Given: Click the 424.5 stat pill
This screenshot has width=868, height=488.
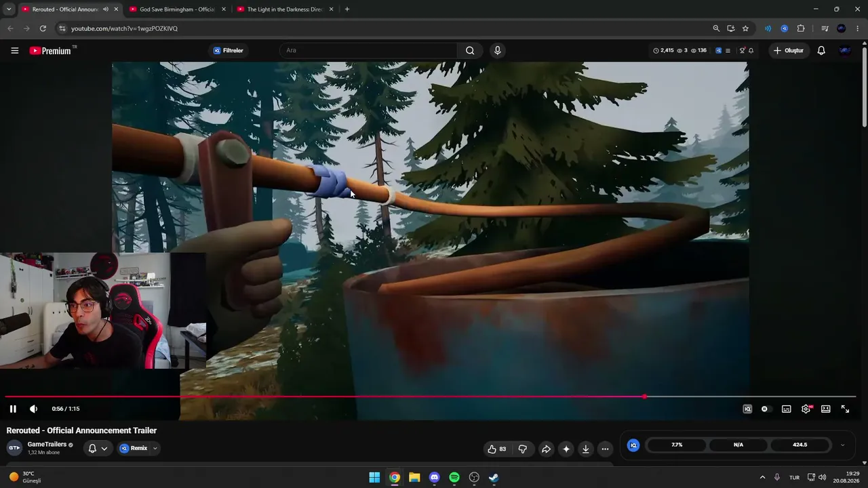Looking at the screenshot, I should [800, 445].
